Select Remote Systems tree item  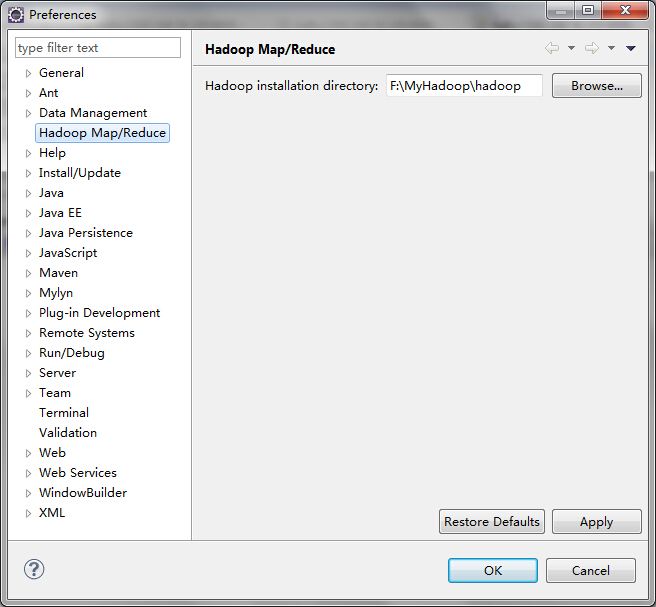tap(87, 333)
